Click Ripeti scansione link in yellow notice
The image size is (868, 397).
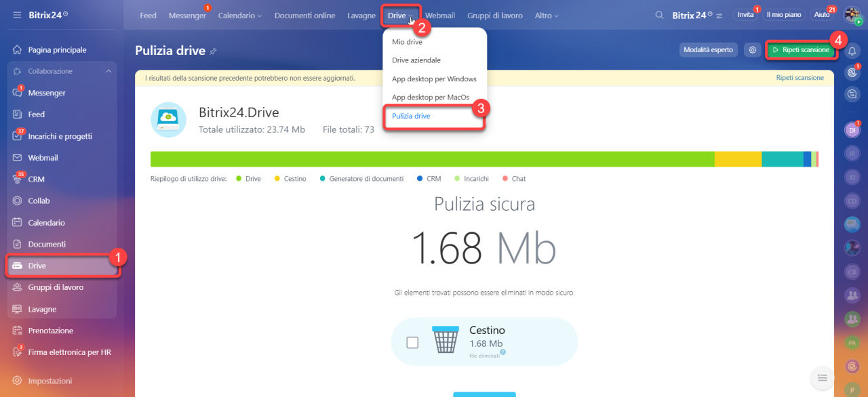800,78
